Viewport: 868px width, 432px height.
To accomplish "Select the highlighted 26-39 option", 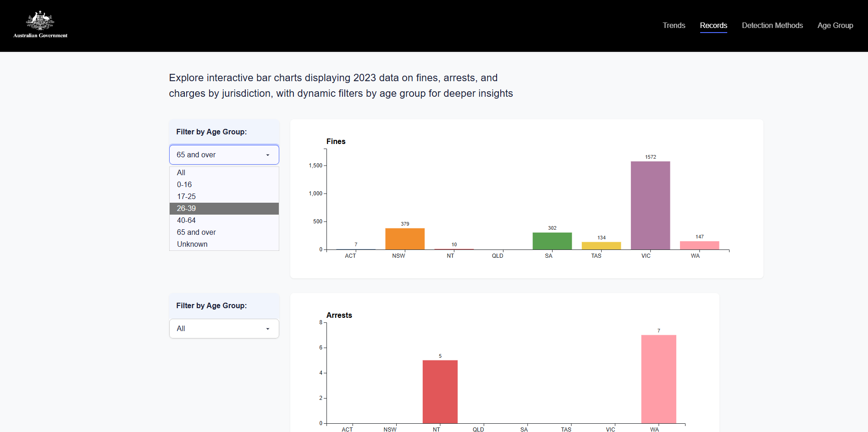I will pyautogui.click(x=186, y=209).
